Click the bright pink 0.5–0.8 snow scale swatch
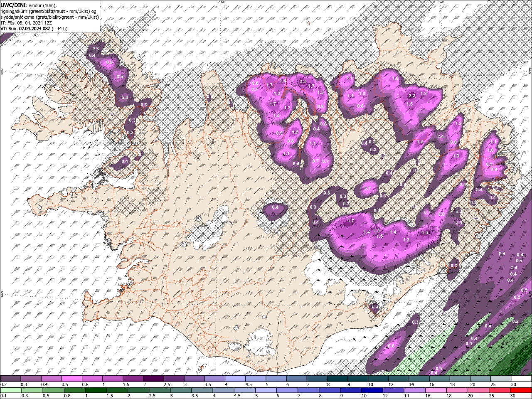Screen dimensions: 532x399 coord(71,379)
